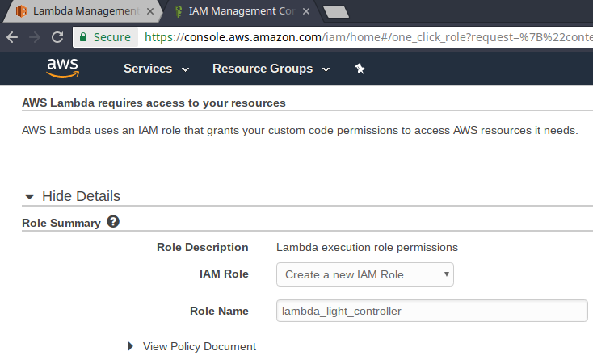Click the Resource Groups dropdown chevron
This screenshot has height=364, width=593.
coord(326,69)
